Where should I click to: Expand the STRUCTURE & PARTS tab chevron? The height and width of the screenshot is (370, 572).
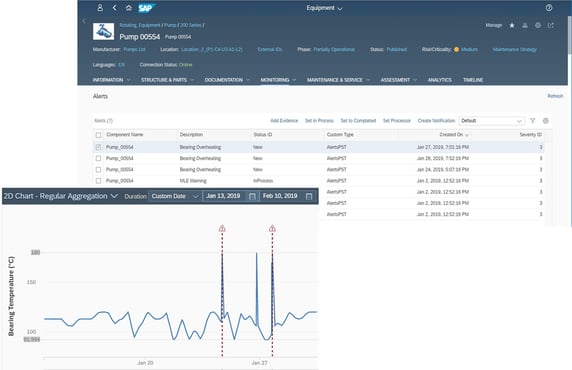[x=192, y=80]
